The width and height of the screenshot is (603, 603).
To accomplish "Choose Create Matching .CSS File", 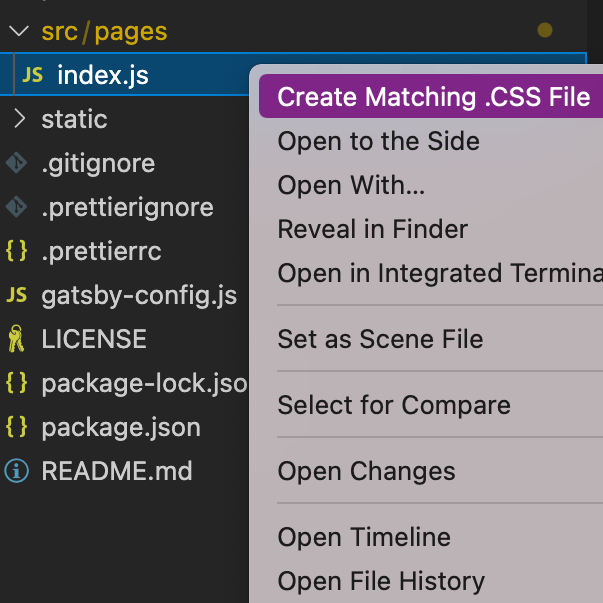I will [x=433, y=97].
